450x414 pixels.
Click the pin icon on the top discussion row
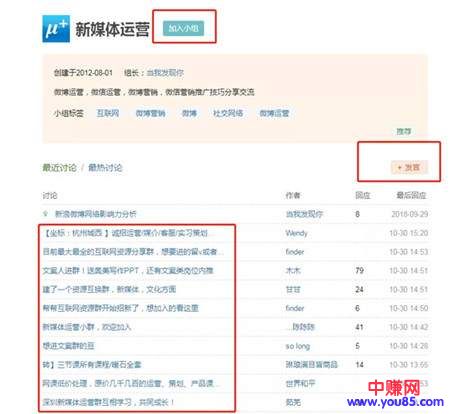[x=46, y=214]
